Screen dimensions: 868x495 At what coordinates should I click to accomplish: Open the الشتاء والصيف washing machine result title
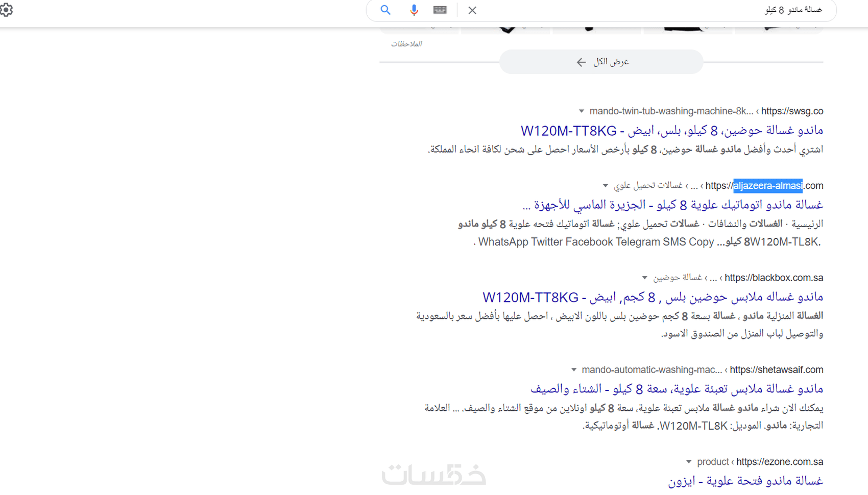pos(677,389)
